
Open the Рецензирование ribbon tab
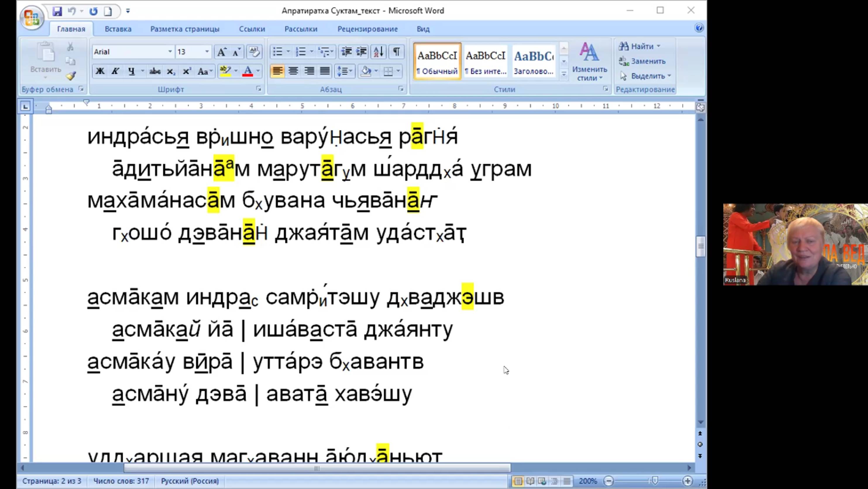pos(367,29)
